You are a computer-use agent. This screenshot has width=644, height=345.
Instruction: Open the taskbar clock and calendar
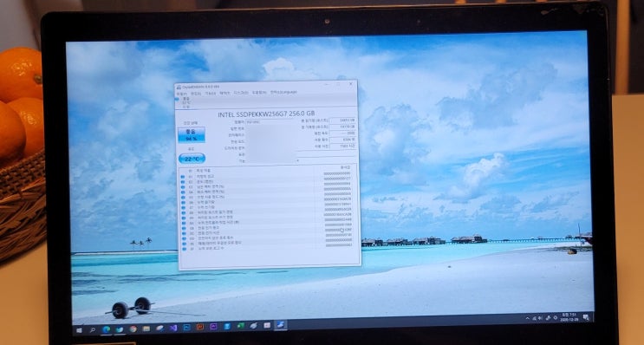click(x=569, y=317)
